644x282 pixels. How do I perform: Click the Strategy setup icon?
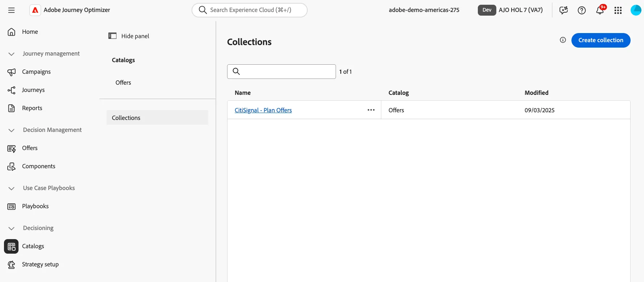[12, 265]
